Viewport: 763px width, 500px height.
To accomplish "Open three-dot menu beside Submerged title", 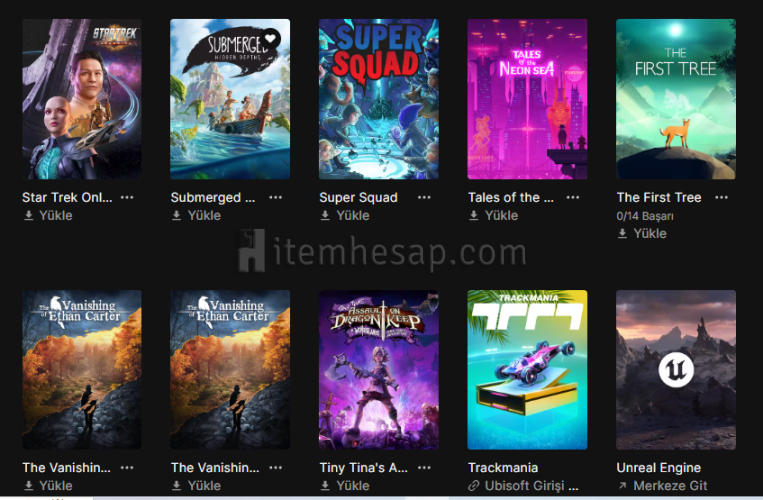I will [x=275, y=197].
